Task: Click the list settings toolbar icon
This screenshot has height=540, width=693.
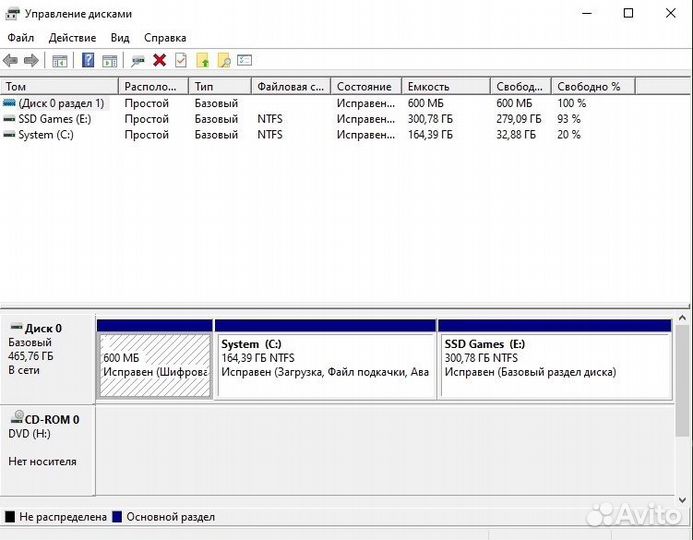Action: 244,60
